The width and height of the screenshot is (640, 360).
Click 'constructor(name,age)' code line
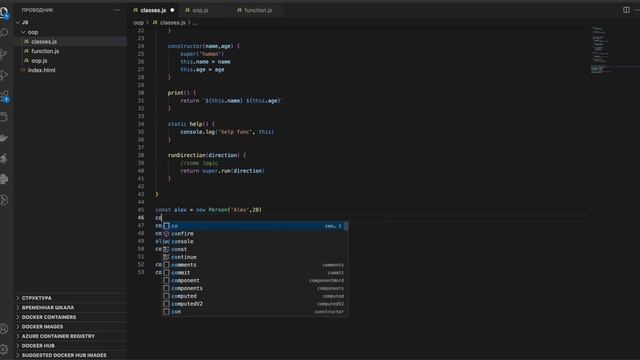(204, 46)
